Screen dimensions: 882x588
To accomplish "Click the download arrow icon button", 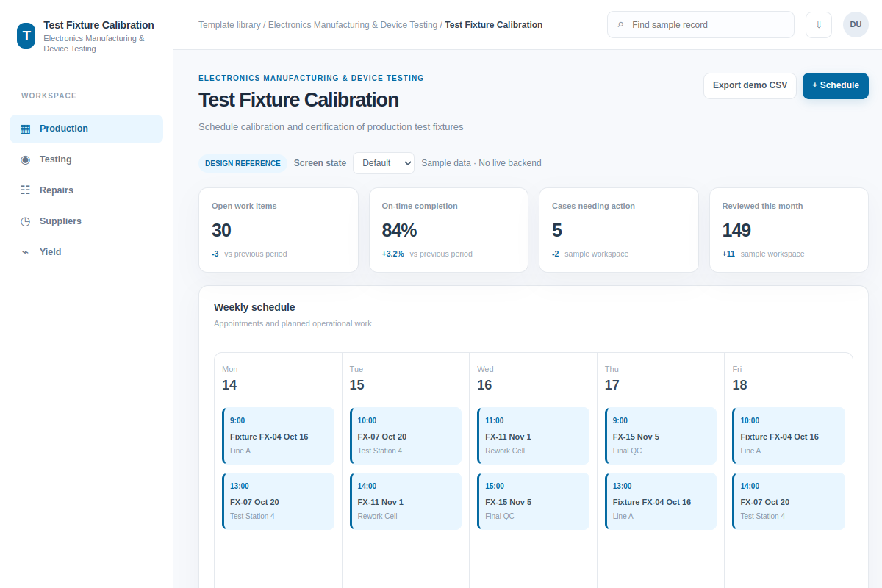I will pyautogui.click(x=819, y=24).
